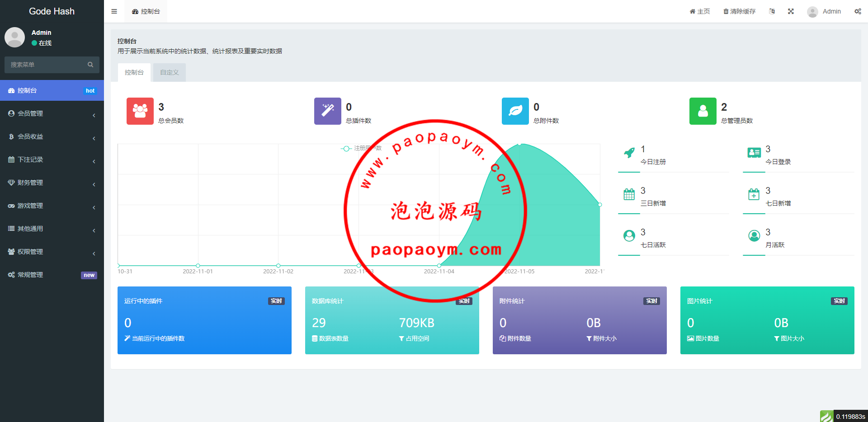Screen dimensions: 868x422
Task: Click the 占用空间 filter icon
Action: [401, 338]
